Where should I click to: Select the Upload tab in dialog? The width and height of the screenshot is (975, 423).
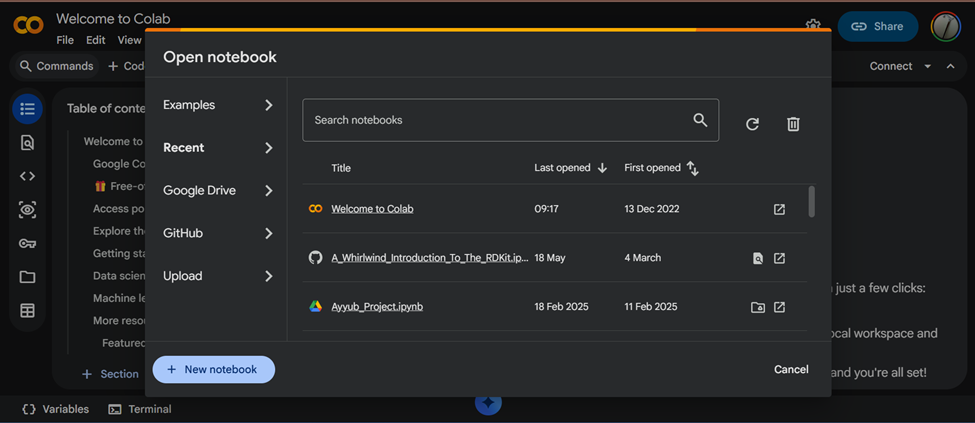coord(182,276)
